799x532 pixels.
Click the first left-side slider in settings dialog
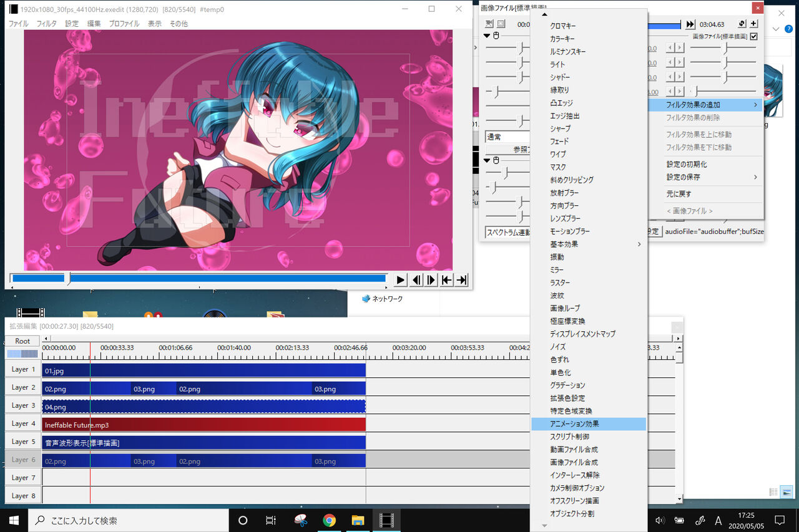[x=507, y=47]
